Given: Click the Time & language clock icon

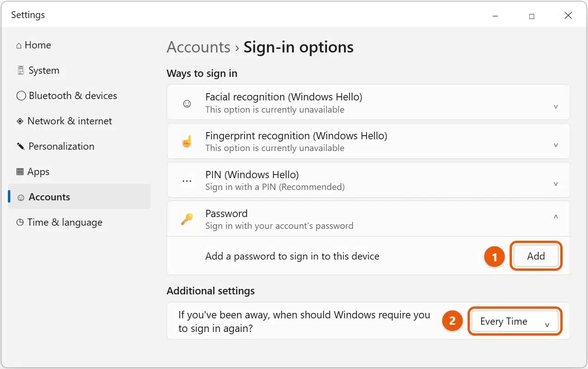Looking at the screenshot, I should [x=20, y=222].
